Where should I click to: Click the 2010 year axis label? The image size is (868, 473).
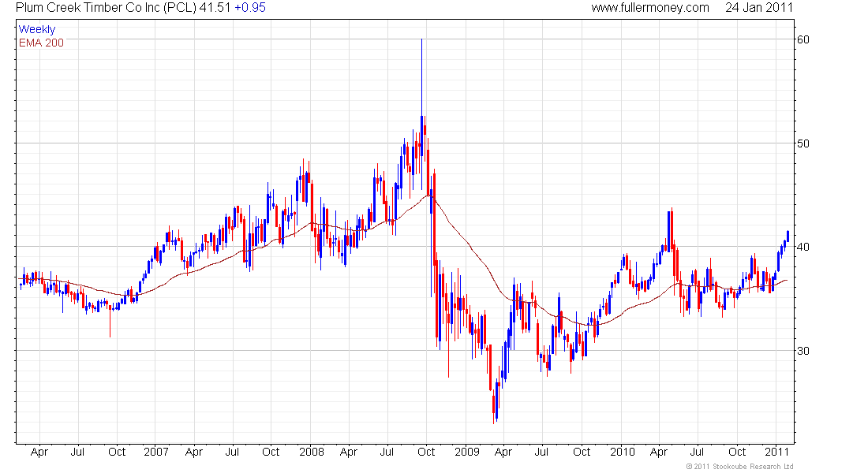[x=623, y=452]
